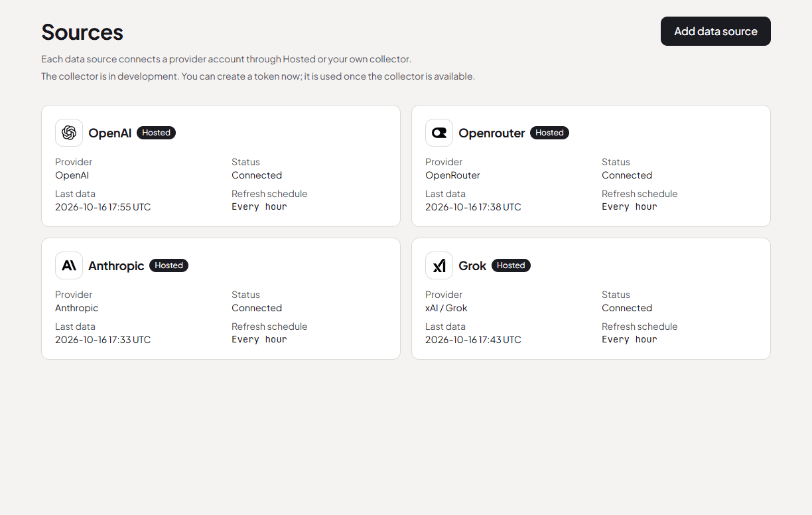Click the provider value Anthropic

77,308
